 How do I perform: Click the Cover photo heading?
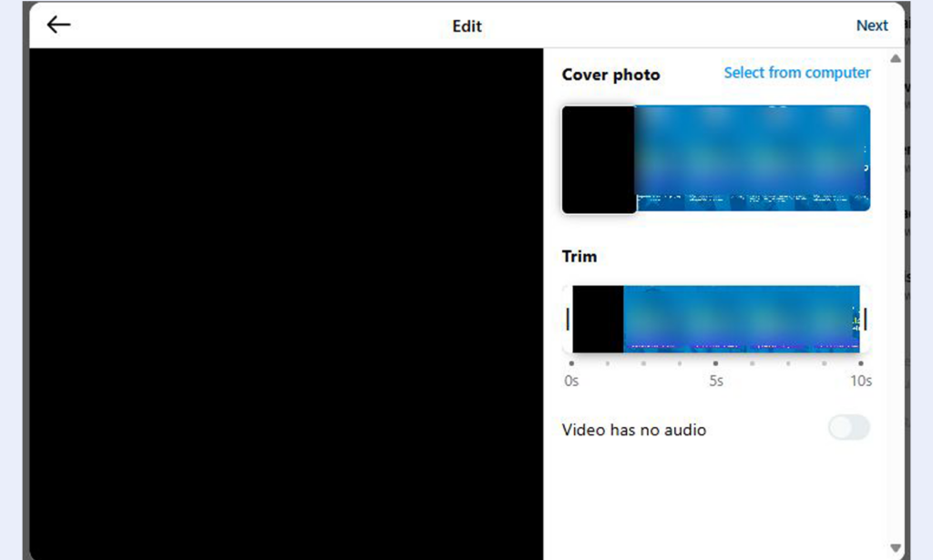pos(610,75)
